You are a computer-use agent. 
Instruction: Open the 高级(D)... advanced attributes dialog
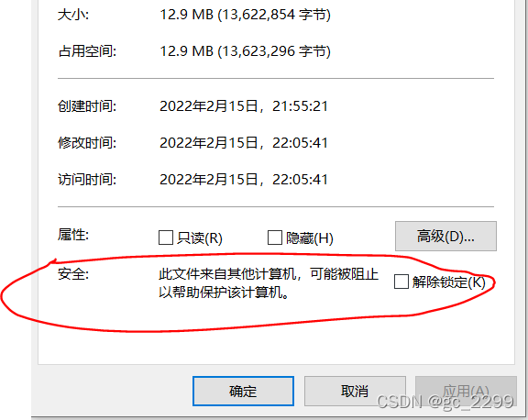pyautogui.click(x=445, y=236)
